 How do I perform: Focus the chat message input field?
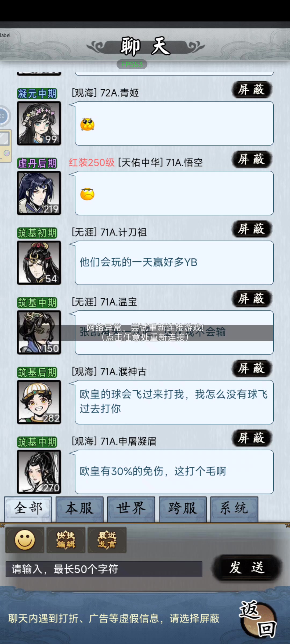tap(104, 569)
